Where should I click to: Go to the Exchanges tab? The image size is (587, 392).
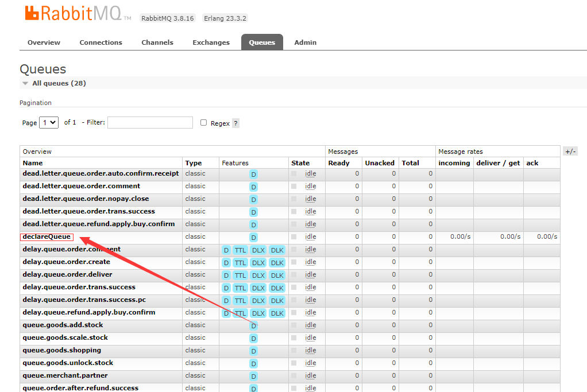(211, 42)
